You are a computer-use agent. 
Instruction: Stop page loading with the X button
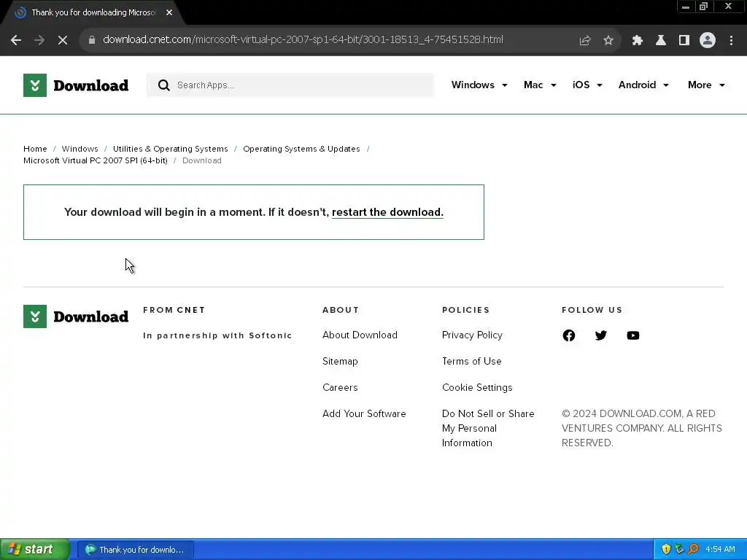tap(63, 41)
